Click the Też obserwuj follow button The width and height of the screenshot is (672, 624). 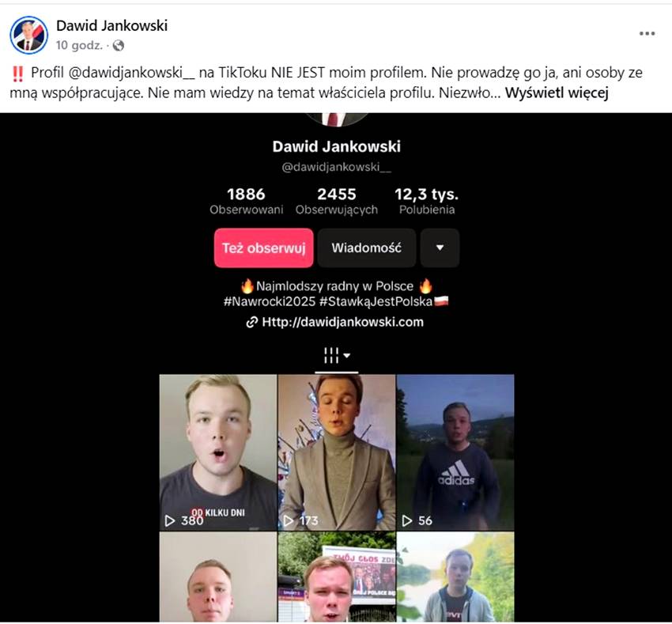[x=263, y=248]
